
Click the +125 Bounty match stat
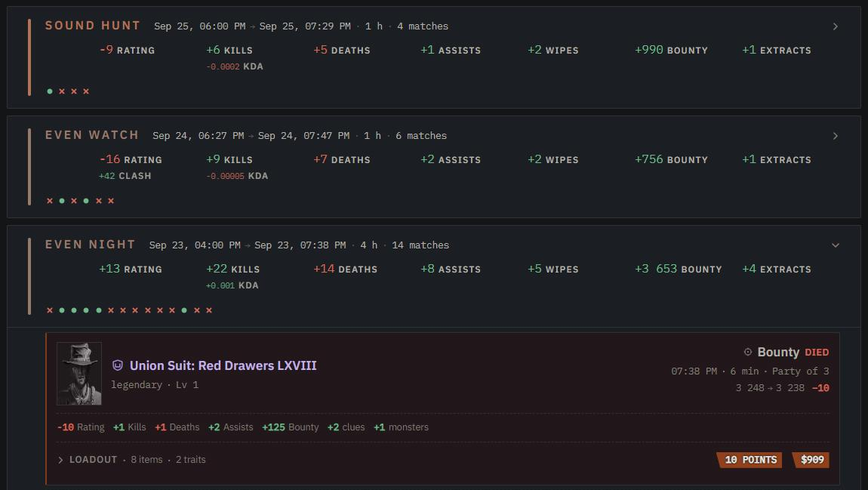(x=291, y=427)
